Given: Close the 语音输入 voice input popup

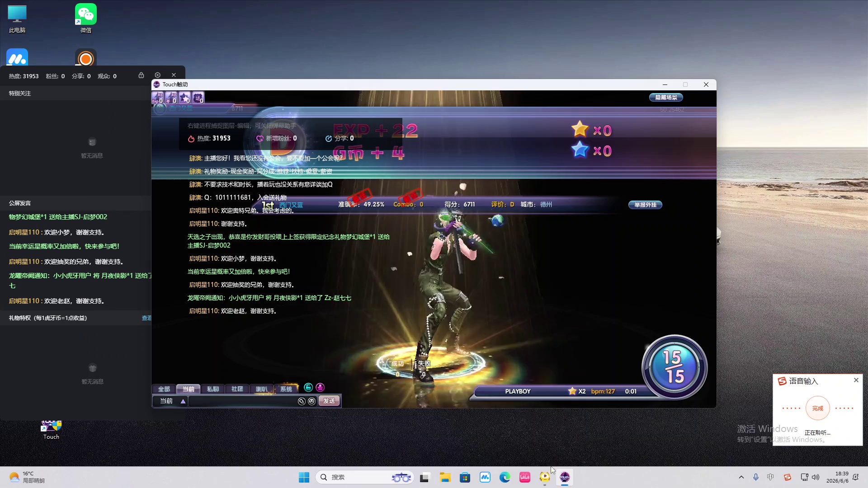Looking at the screenshot, I should coord(856,380).
